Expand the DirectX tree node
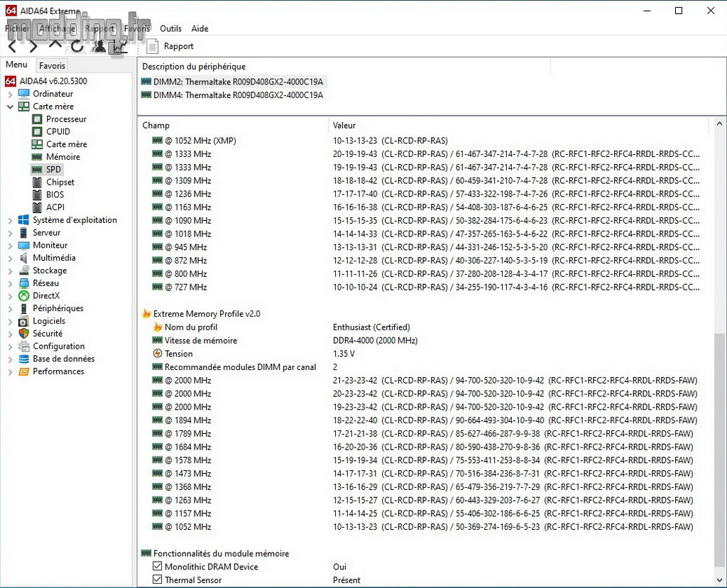727x588 pixels. point(10,296)
